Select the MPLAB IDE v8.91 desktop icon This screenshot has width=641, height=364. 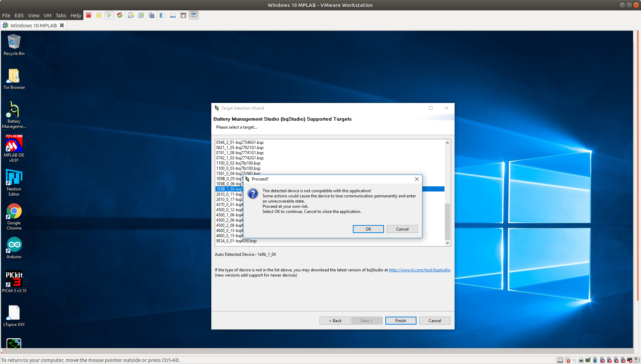pyautogui.click(x=14, y=149)
